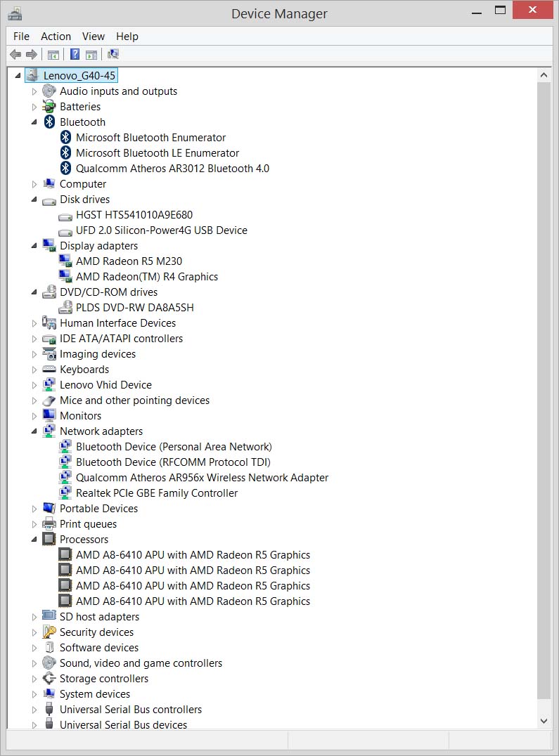Screen dimensions: 559x756
Task: Click the Network adapters category icon
Action: click(x=49, y=431)
